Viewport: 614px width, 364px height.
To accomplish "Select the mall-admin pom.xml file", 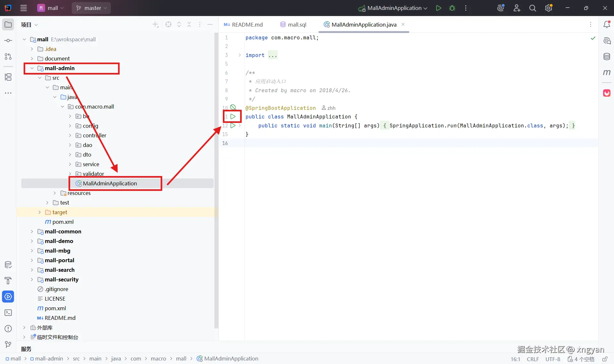I will (60, 222).
